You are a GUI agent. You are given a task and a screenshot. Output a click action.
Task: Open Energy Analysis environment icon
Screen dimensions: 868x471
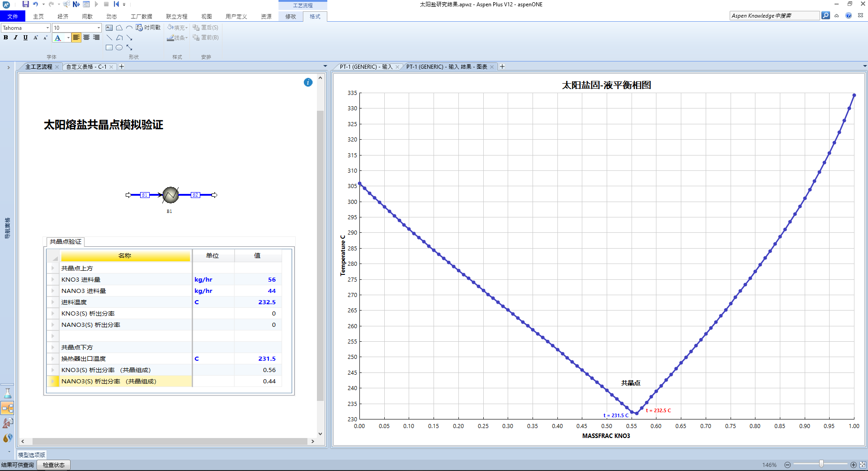click(8, 438)
